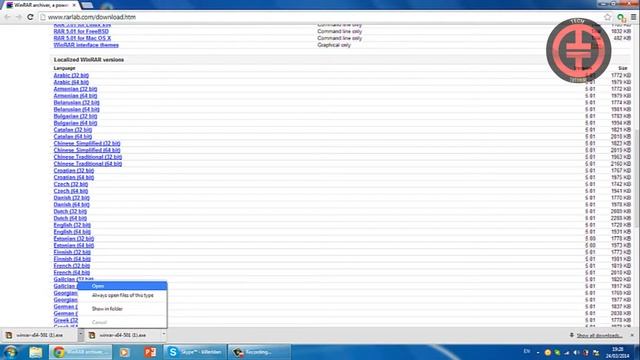This screenshot has height=360, width=640.
Task: Bookmark this page with the star icon
Action: pos(607,17)
